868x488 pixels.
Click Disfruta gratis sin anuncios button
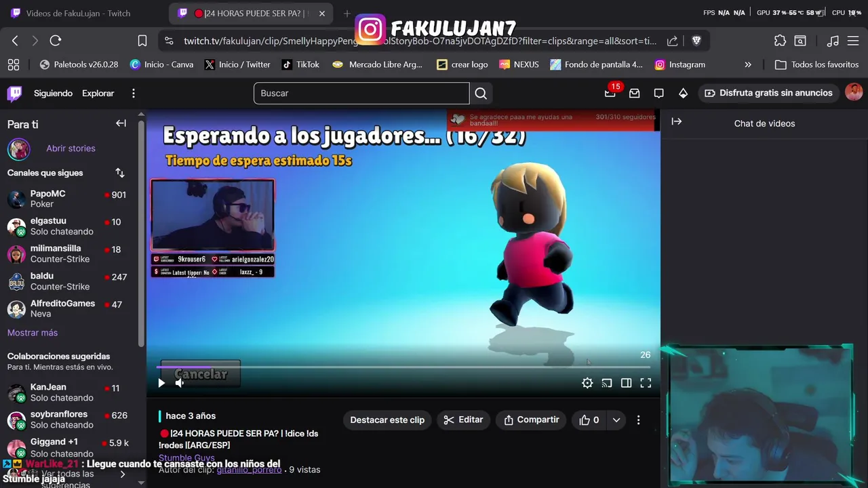pyautogui.click(x=768, y=94)
